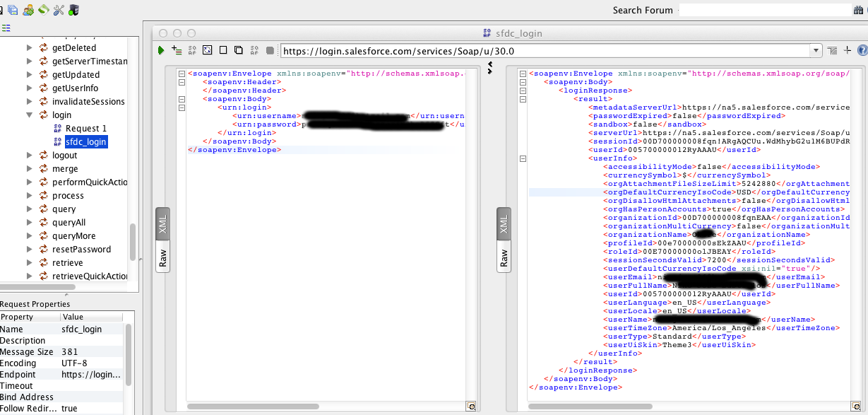Click magnifier icon under response editor
The height and width of the screenshot is (415, 868).
coord(857,407)
